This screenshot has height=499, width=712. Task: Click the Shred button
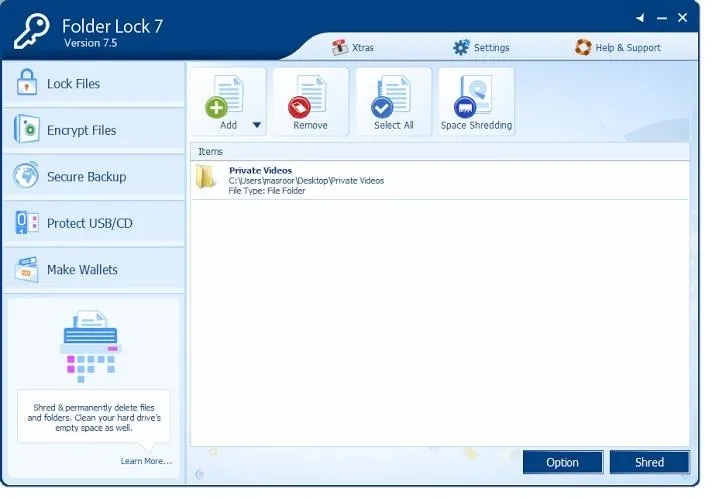click(649, 462)
